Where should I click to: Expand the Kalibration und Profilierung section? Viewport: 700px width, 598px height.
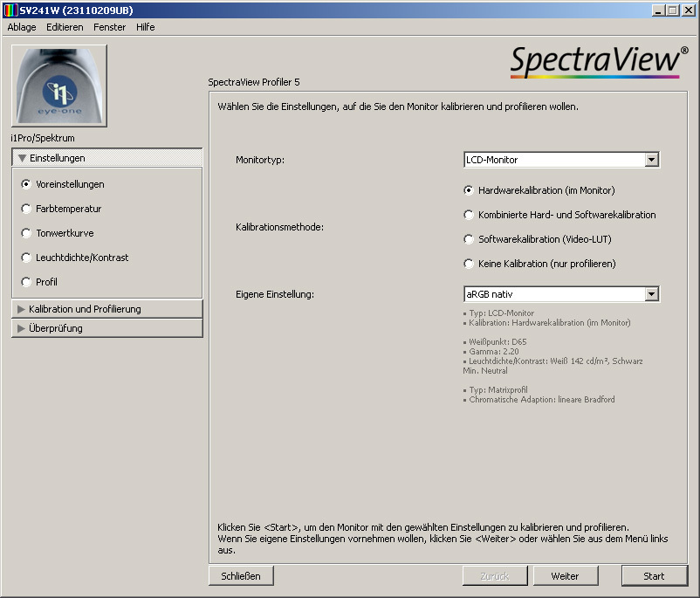107,309
